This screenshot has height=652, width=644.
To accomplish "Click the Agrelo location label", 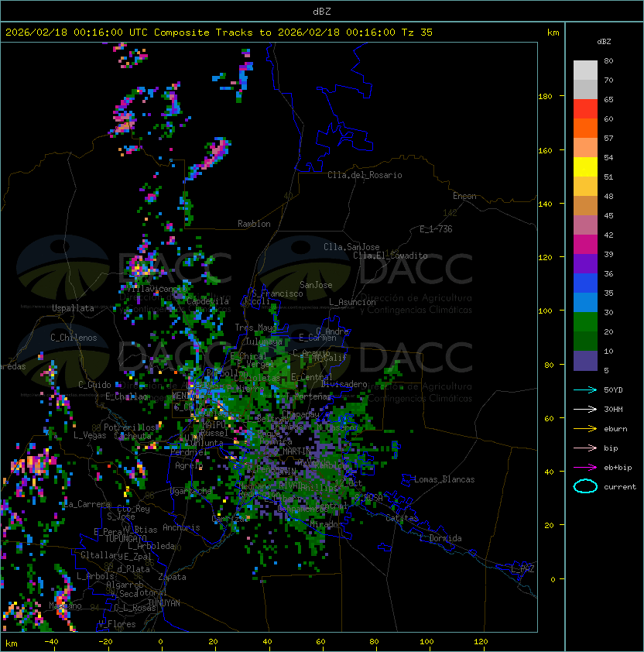I will [x=189, y=465].
